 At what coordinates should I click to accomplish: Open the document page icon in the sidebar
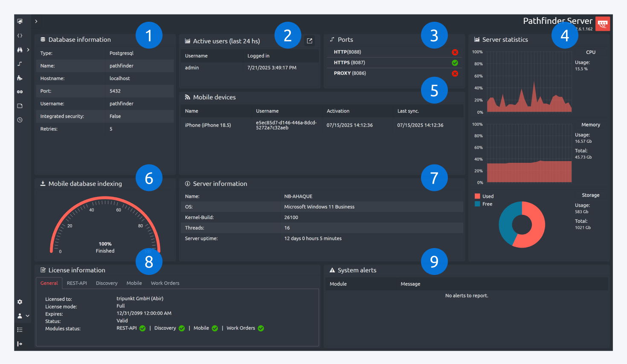click(x=20, y=105)
